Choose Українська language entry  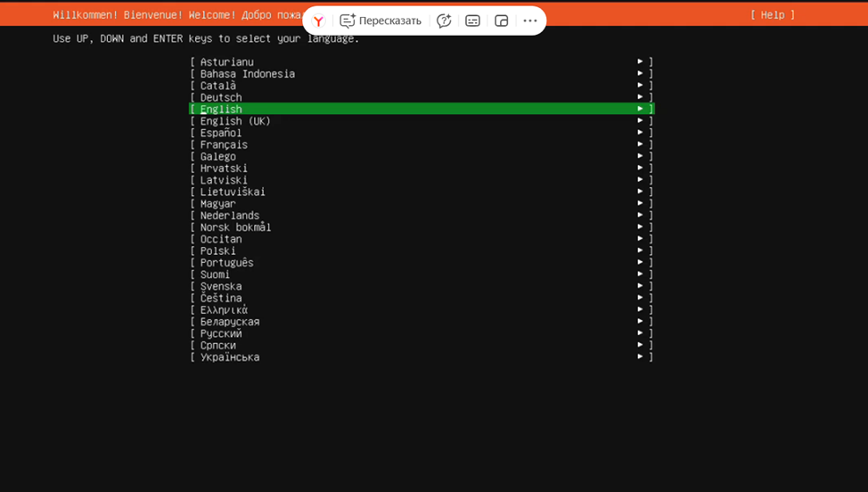tap(422, 357)
